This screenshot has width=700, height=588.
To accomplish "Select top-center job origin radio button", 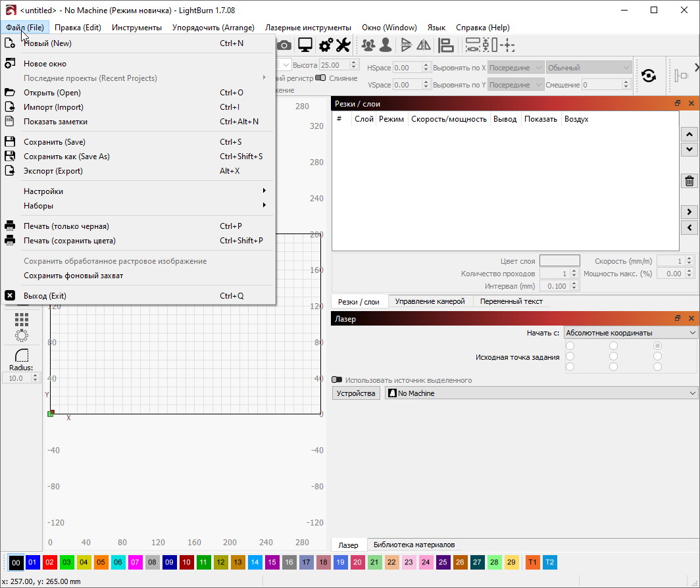I will pyautogui.click(x=613, y=345).
